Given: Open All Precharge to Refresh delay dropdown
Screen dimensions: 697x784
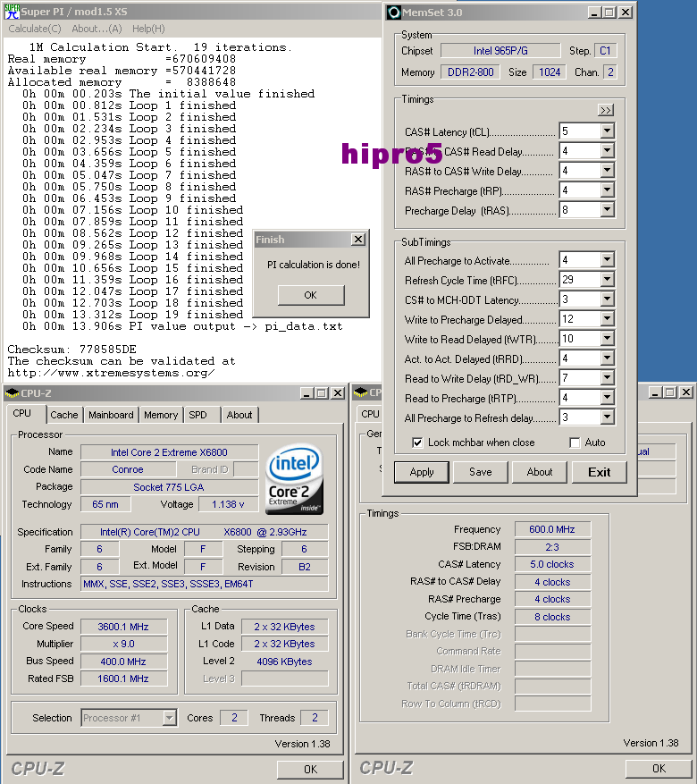Looking at the screenshot, I should pos(607,417).
